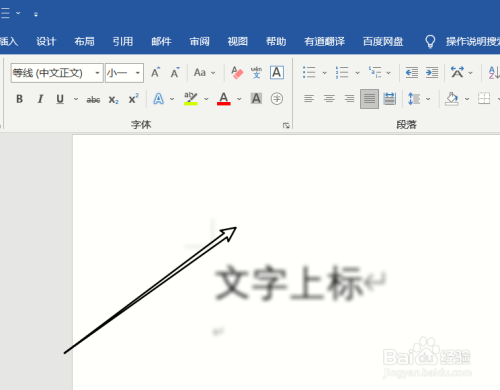The image size is (500, 390).
Task: Open the 邮件 ribbon tab
Action: 161,42
